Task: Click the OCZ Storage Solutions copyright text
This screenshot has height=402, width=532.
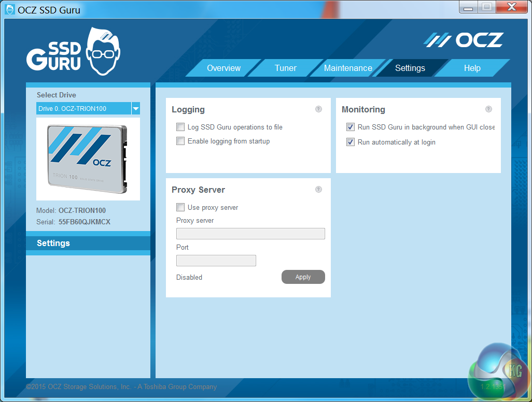Action: pyautogui.click(x=121, y=387)
